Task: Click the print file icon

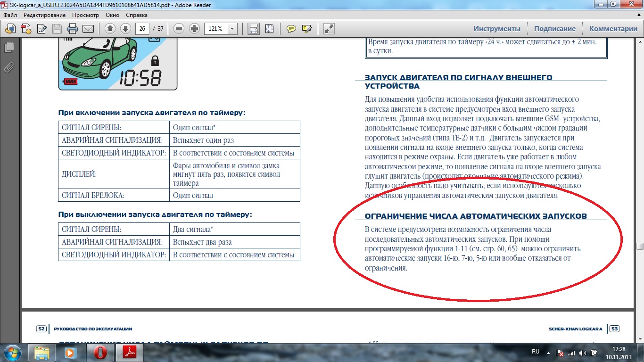Action: point(72,29)
